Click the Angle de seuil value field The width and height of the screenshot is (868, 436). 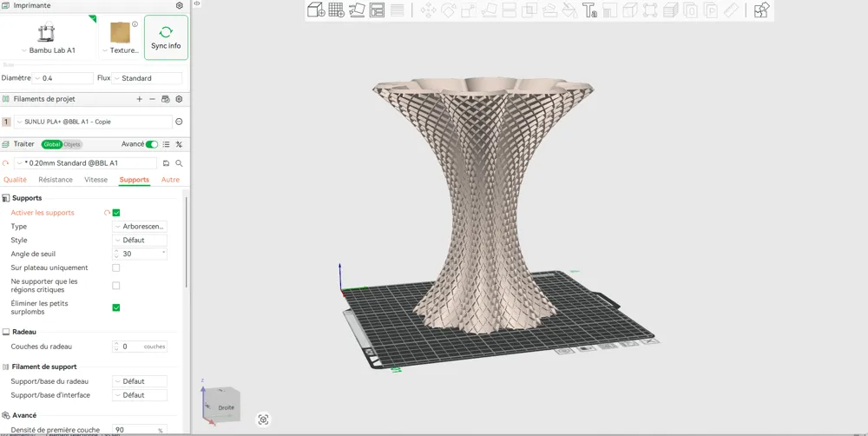coord(140,254)
